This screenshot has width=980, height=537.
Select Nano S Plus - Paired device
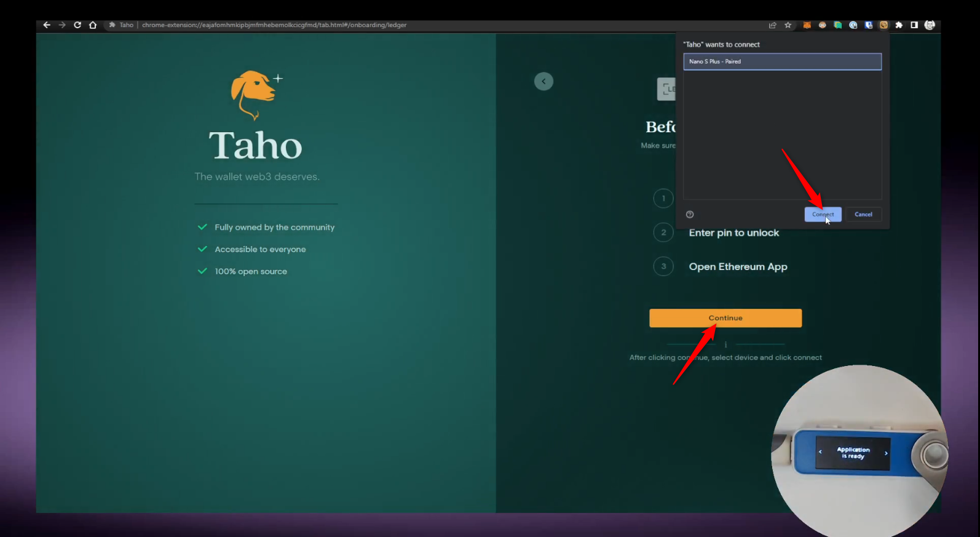(782, 62)
